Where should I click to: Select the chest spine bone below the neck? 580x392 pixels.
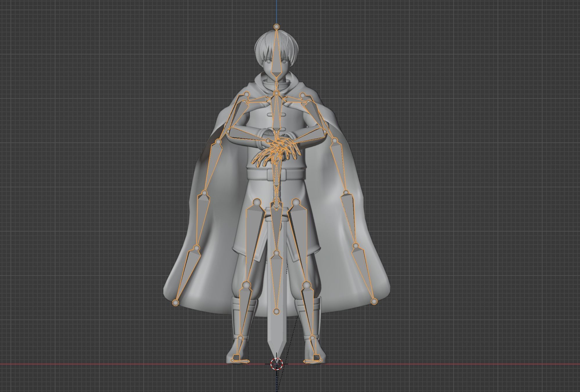276,113
